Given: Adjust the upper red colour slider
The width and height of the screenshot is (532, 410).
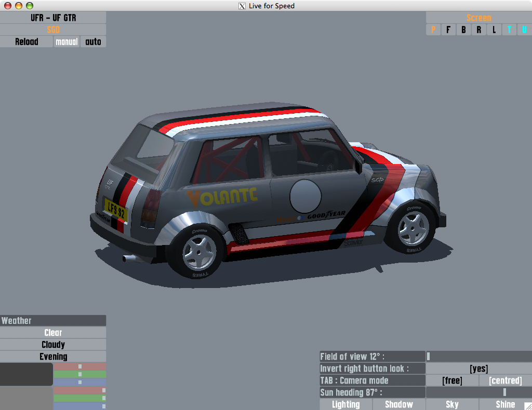Looking at the screenshot, I should click(79, 366).
